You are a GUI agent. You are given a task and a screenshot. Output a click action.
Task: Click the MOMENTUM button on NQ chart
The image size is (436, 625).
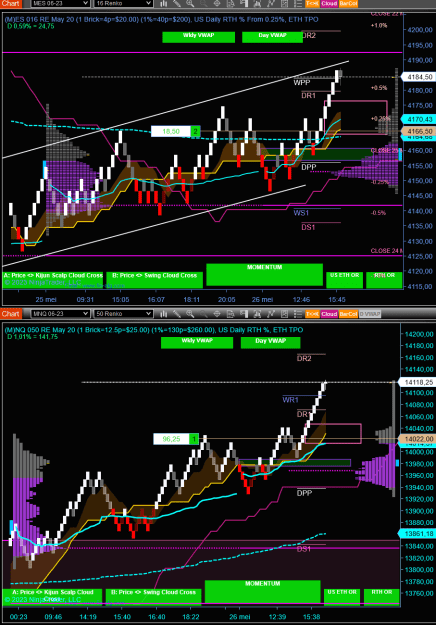(x=263, y=592)
